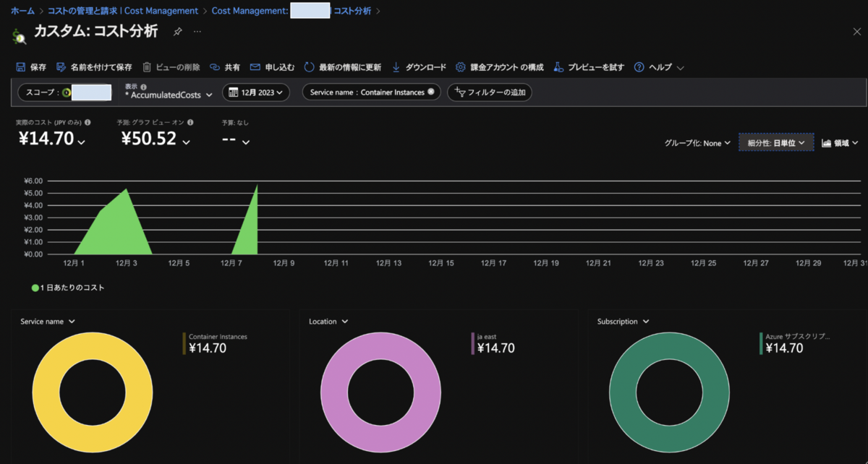The image size is (868, 464).
Task: Go to the ホーム breadcrumb link
Action: (22, 11)
